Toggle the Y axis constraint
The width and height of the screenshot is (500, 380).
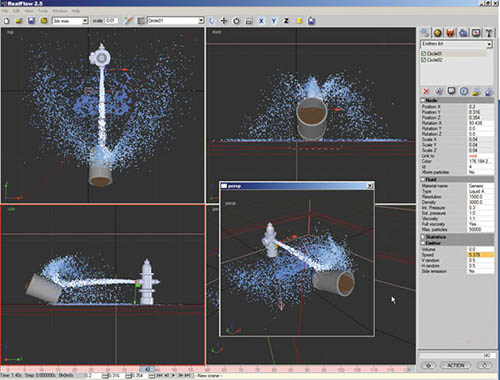(274, 21)
